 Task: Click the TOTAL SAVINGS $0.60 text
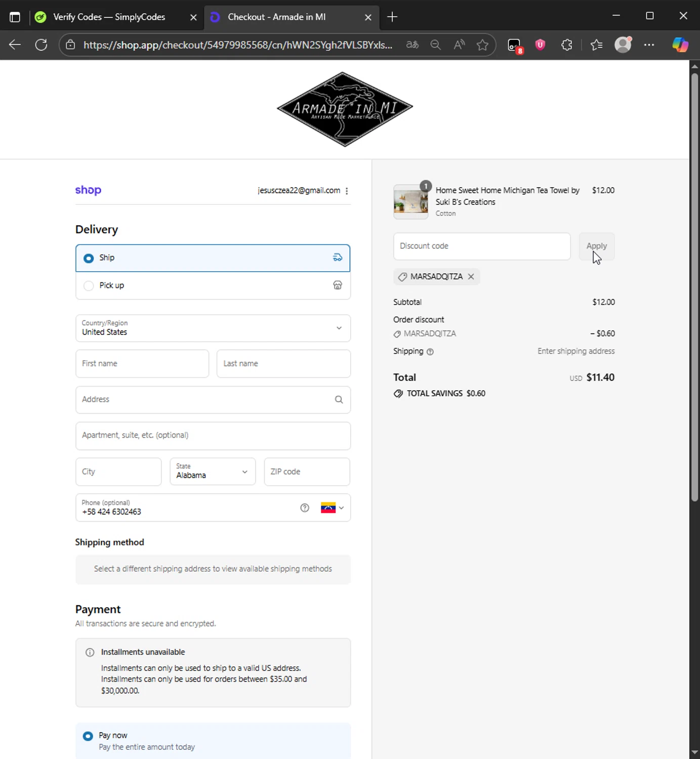coord(446,394)
